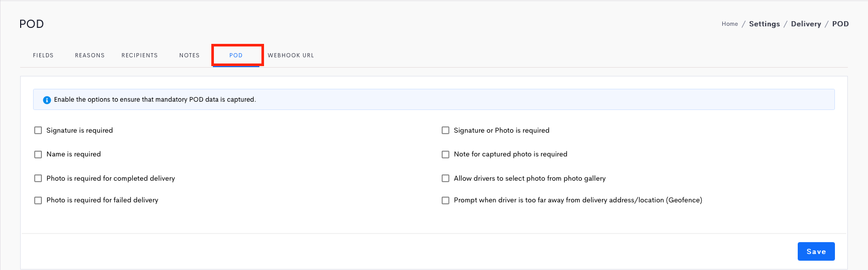Open the Webhook URL tab
868x270 pixels.
pyautogui.click(x=291, y=55)
